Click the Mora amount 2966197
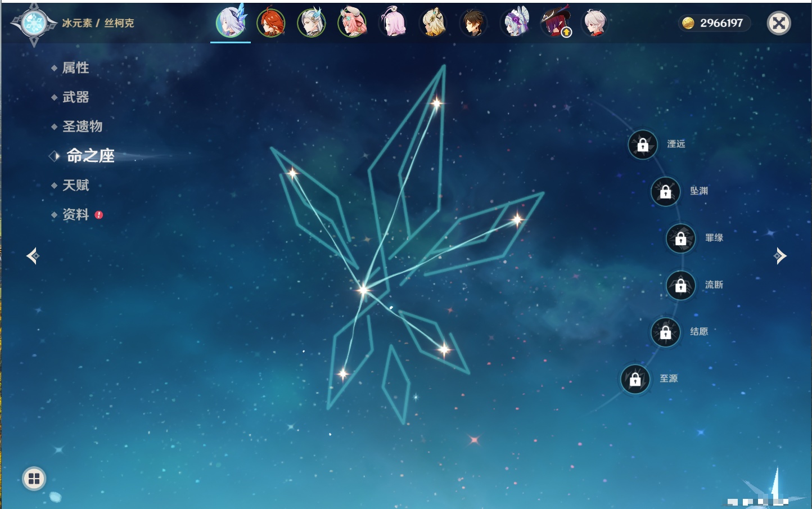This screenshot has width=812, height=509. (721, 23)
